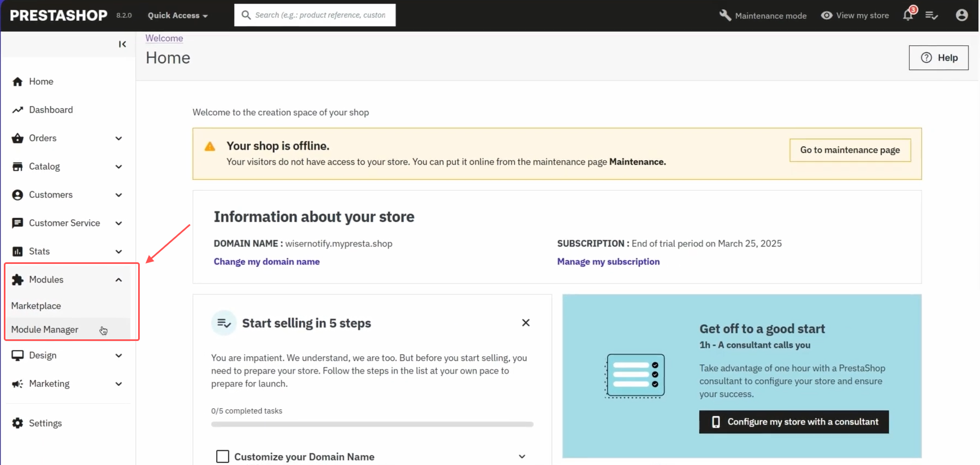Click the View my store eye icon
Viewport: 980px width, 465px height.
827,15
